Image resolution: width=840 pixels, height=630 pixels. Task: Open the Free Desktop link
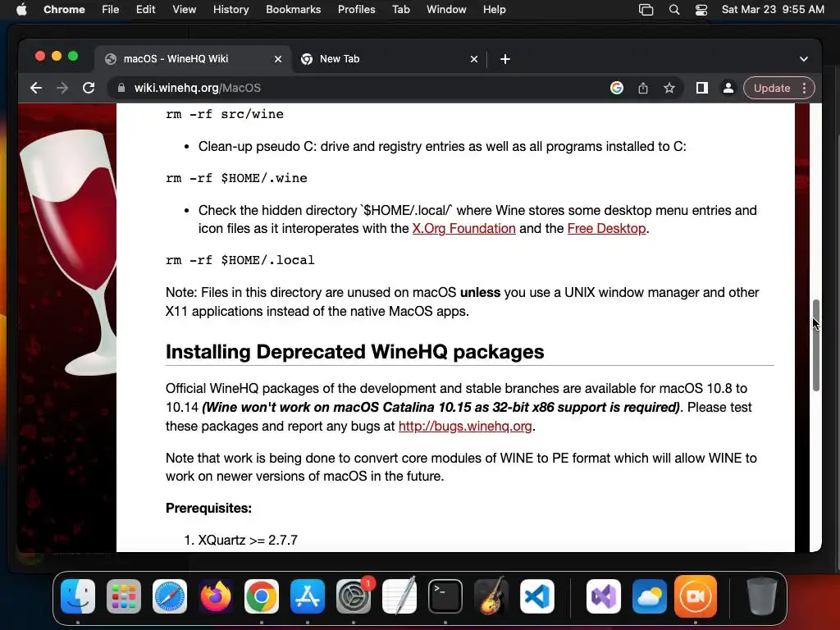[x=606, y=229]
